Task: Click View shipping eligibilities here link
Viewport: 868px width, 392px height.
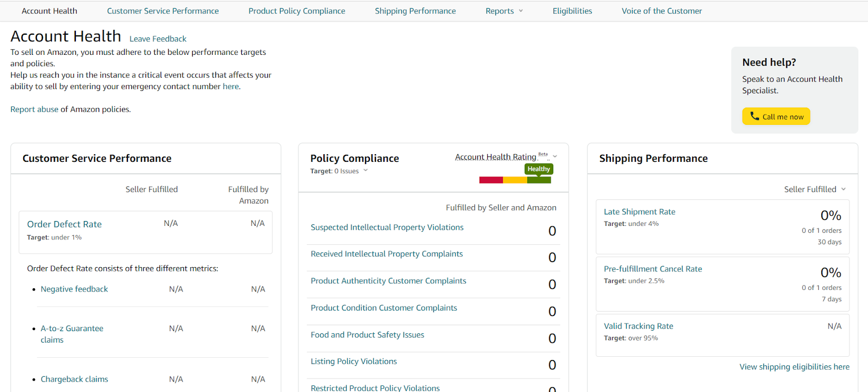Action: (x=794, y=367)
